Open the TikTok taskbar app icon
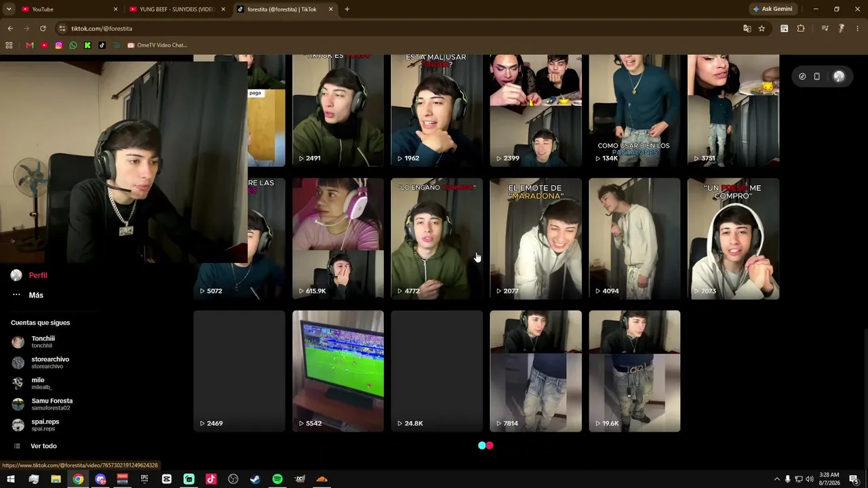The height and width of the screenshot is (488, 868). click(211, 479)
